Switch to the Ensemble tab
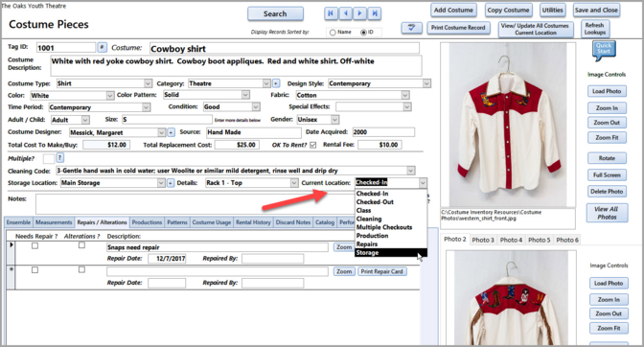 (x=18, y=222)
